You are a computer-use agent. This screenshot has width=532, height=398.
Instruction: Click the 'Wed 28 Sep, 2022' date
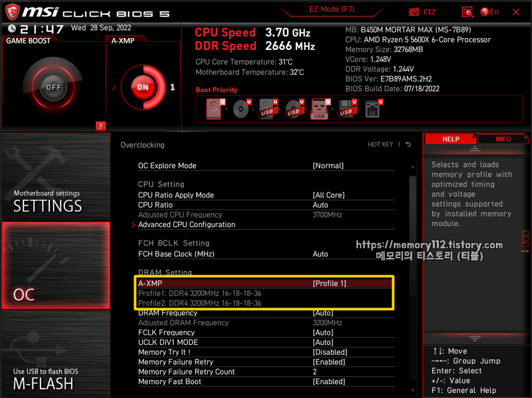point(101,28)
